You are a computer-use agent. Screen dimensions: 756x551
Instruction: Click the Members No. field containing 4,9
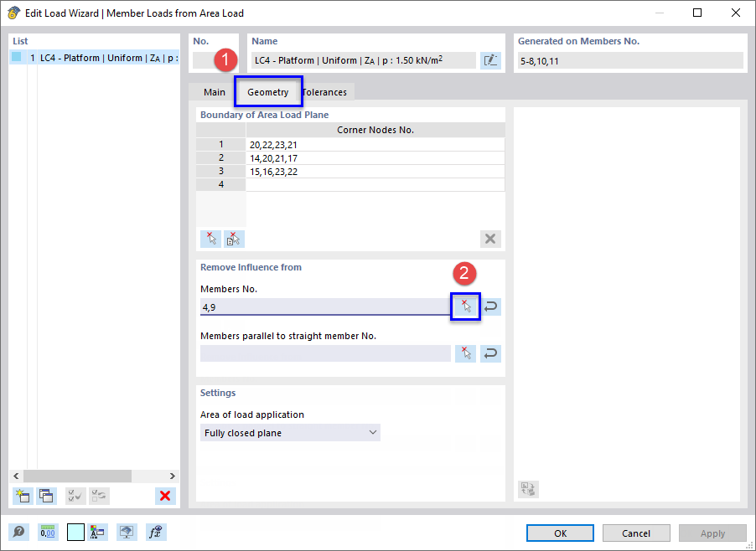[x=325, y=306]
